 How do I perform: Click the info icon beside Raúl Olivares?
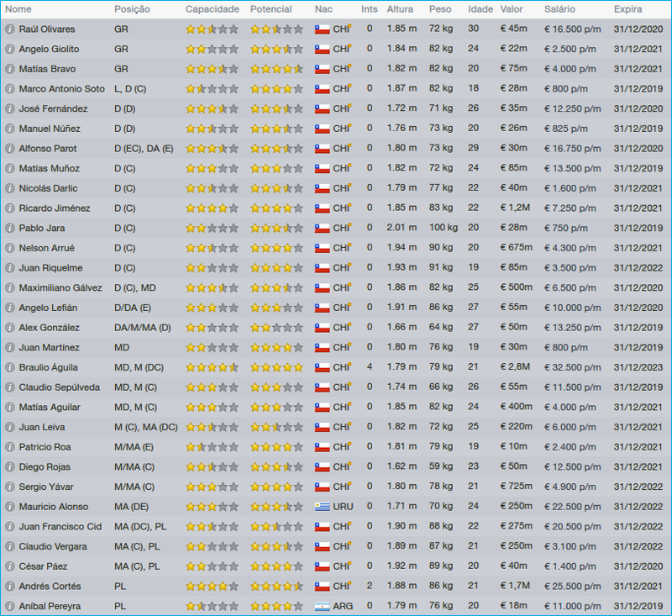pos(9,29)
